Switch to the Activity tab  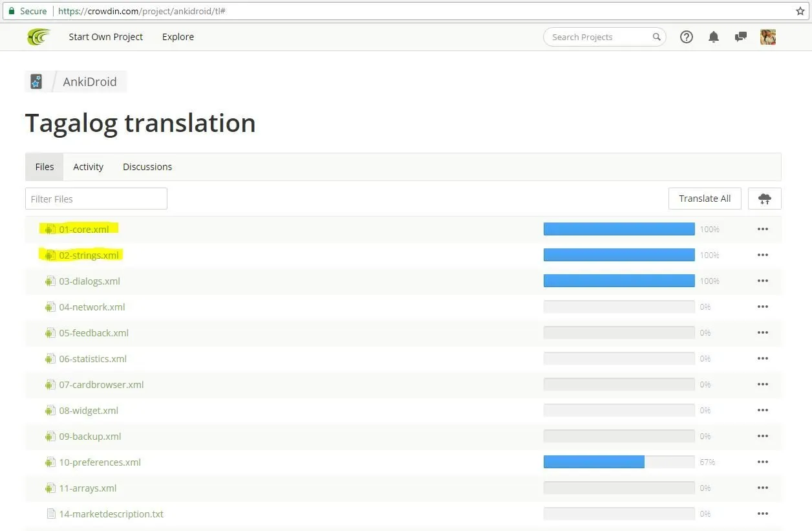(x=89, y=167)
